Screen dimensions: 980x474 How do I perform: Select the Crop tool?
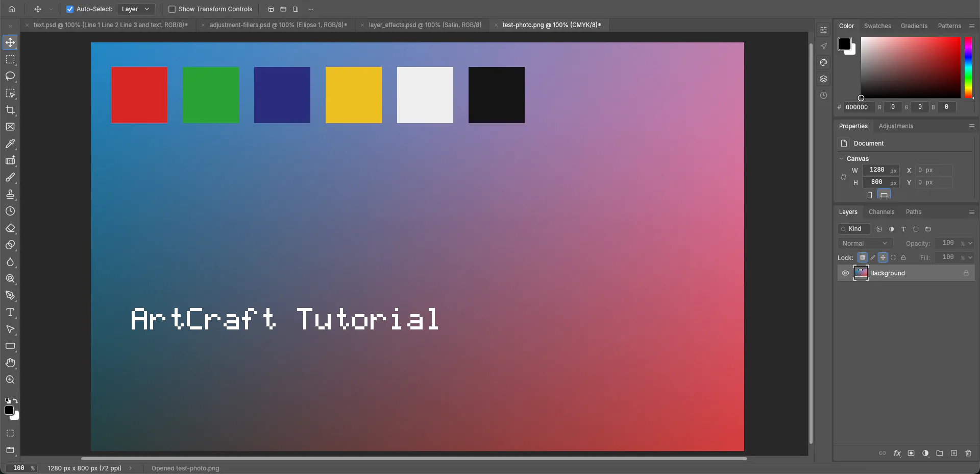(10, 110)
